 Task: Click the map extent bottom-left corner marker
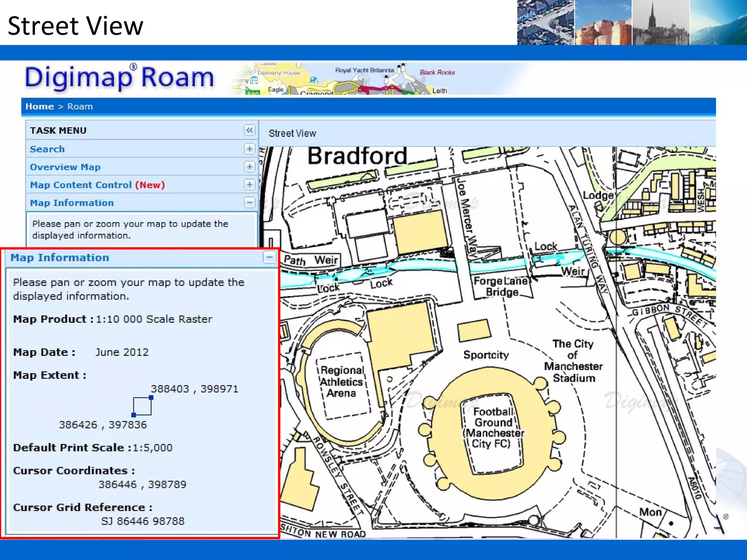point(133,415)
